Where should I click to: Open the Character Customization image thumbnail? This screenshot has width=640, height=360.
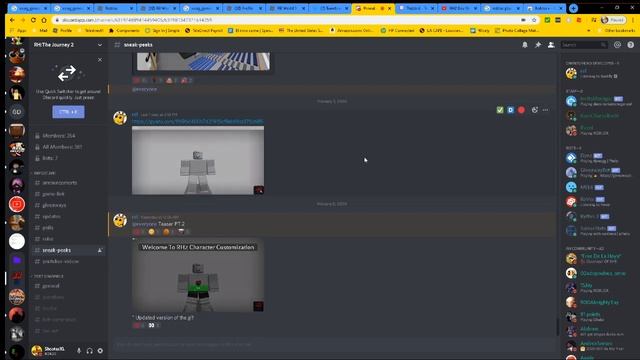point(198,276)
